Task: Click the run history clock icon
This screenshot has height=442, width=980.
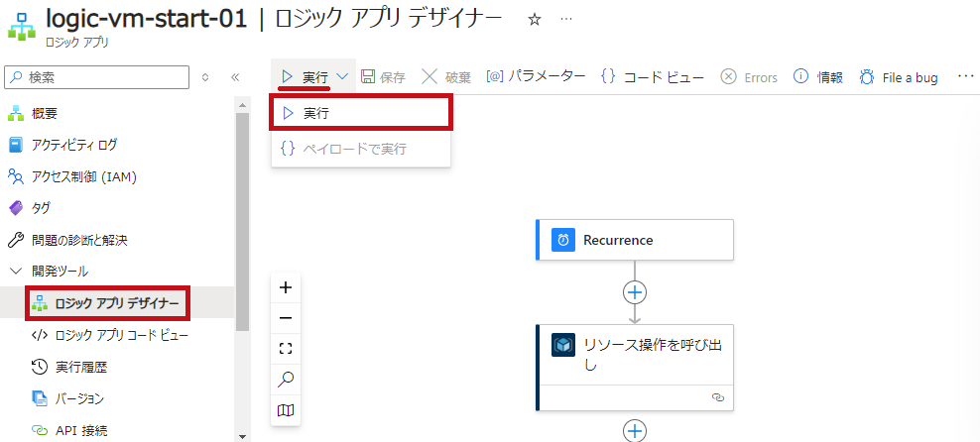Action: [x=40, y=367]
